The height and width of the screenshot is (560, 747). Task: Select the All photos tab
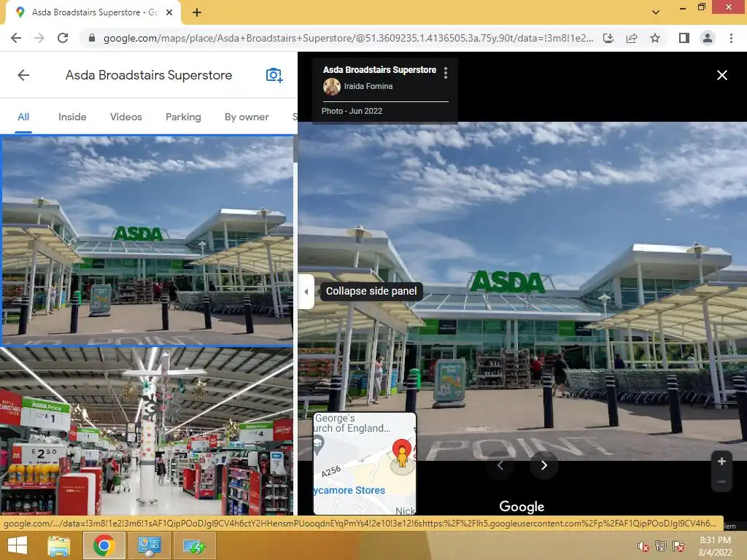(23, 117)
